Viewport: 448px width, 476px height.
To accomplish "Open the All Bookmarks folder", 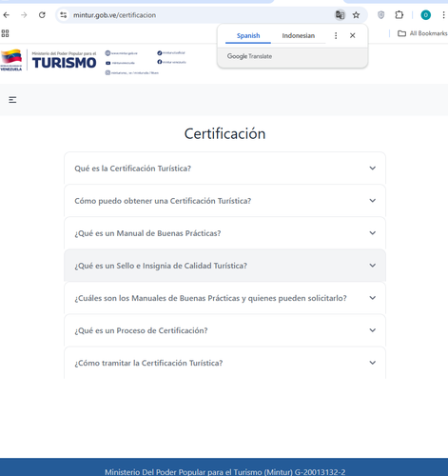I will coord(422,33).
